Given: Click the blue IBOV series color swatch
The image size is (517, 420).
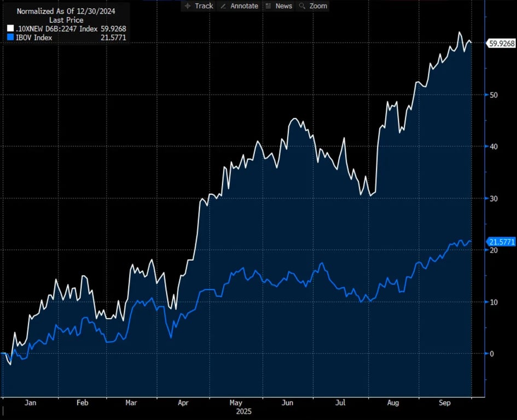Looking at the screenshot, I should [10, 38].
